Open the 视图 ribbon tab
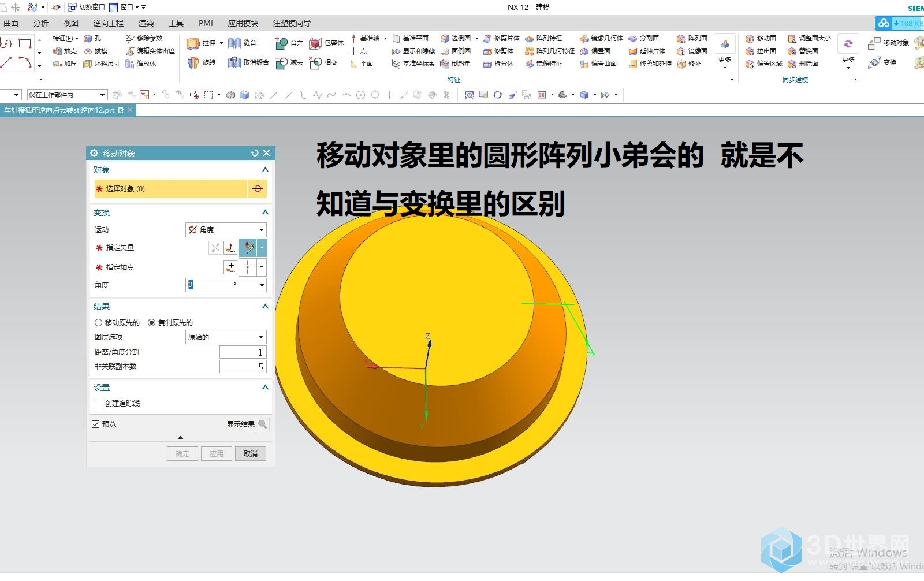 [71, 23]
